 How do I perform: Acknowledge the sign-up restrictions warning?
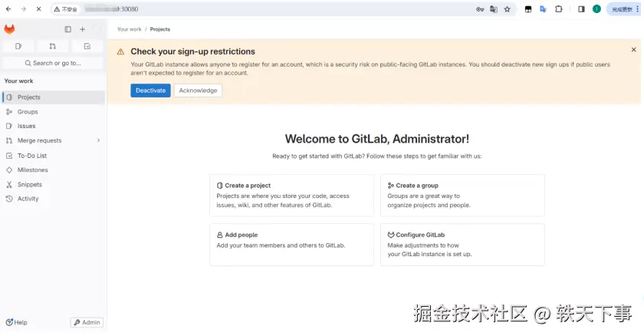[198, 91]
